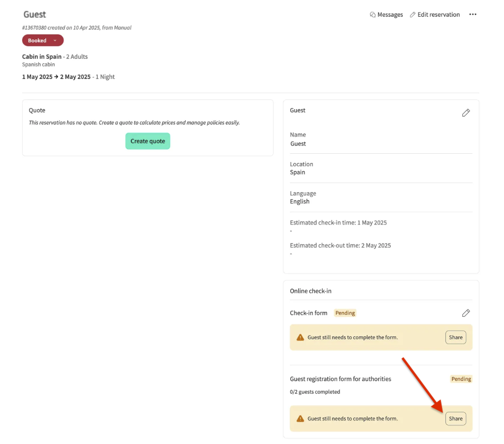Image resolution: width=504 pixels, height=444 pixels.
Task: Click warning triangle in Check-in form alert
Action: 300,337
